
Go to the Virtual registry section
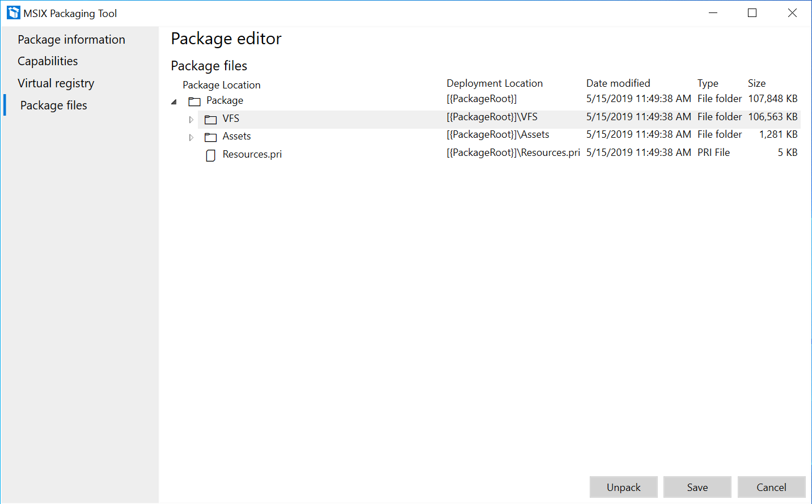tap(56, 83)
